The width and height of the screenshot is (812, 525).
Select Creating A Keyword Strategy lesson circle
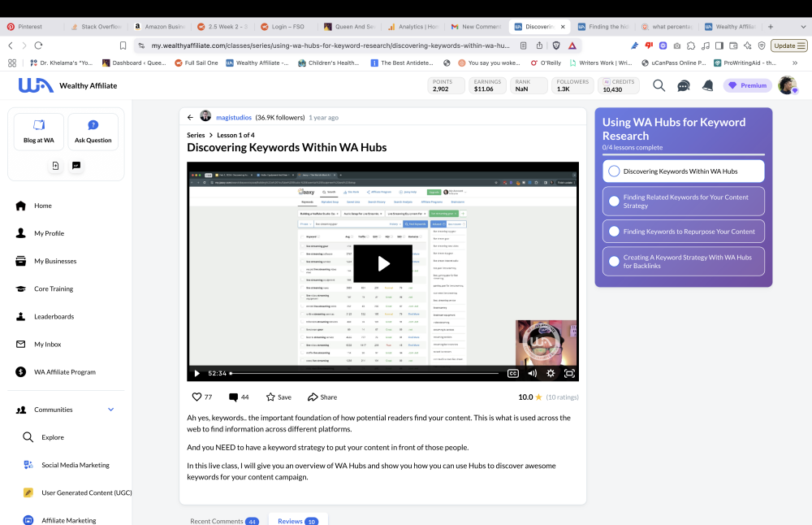tap(614, 261)
